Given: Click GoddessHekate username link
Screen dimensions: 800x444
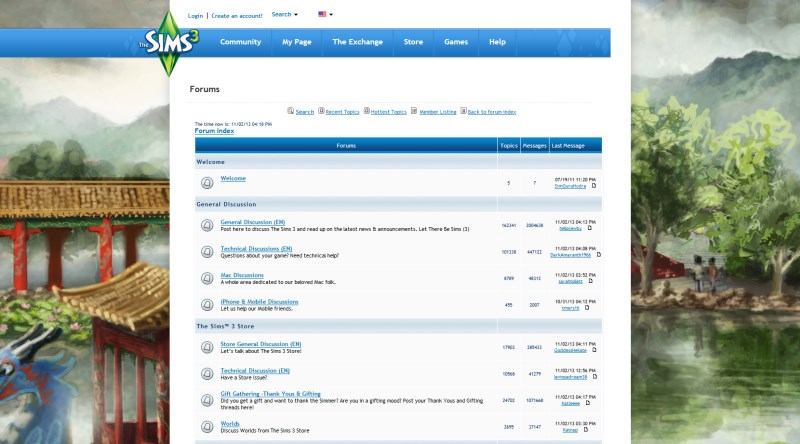Looking at the screenshot, I should (x=570, y=350).
